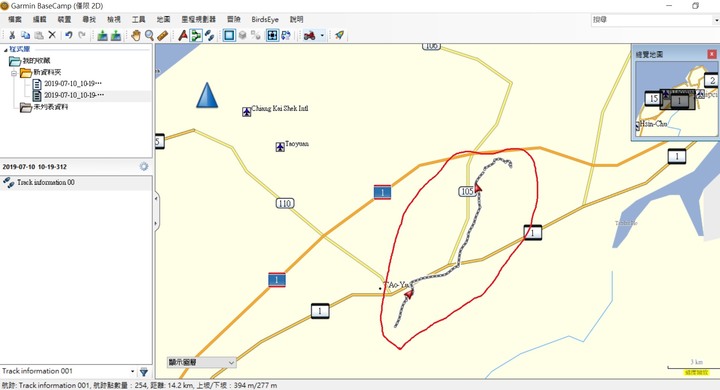Select the first 2019-07-10_10-19 list item
Image resolution: width=720 pixels, height=390 pixels.
[73, 84]
